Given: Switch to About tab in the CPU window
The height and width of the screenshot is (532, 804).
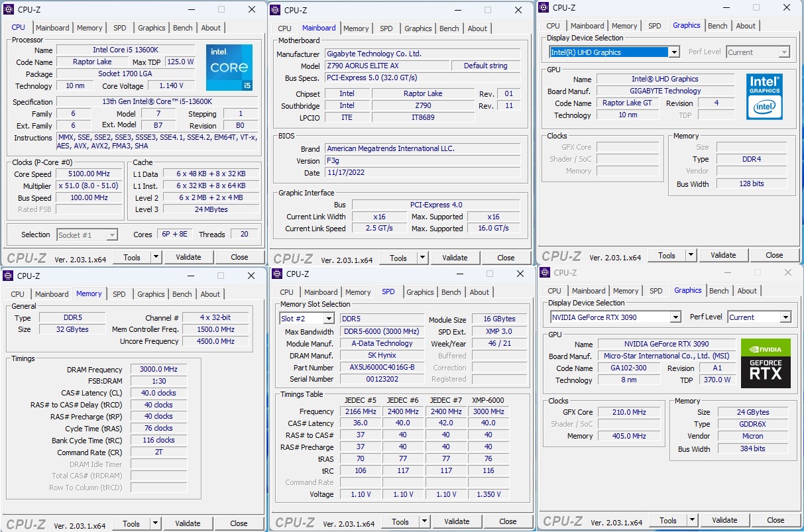Looking at the screenshot, I should tap(211, 28).
